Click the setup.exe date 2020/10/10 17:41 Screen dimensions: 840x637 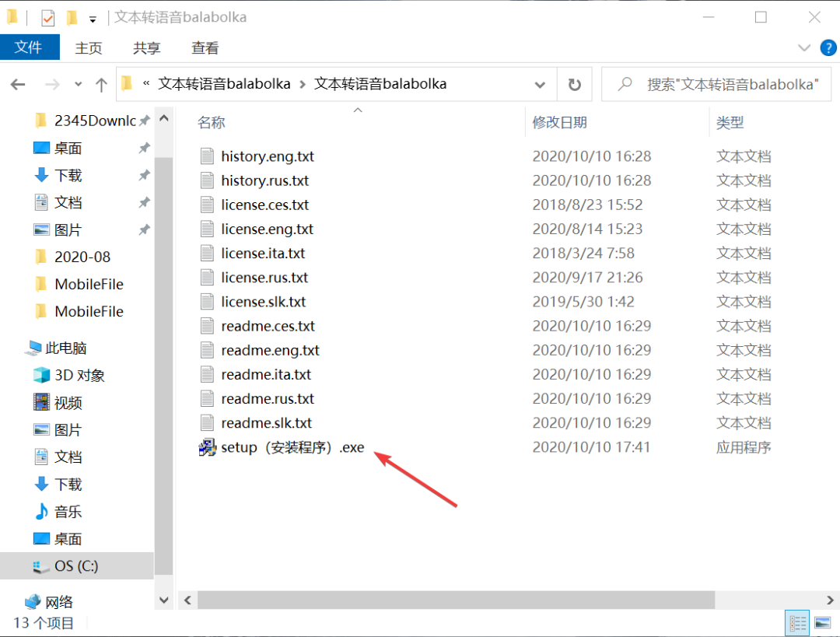591,447
